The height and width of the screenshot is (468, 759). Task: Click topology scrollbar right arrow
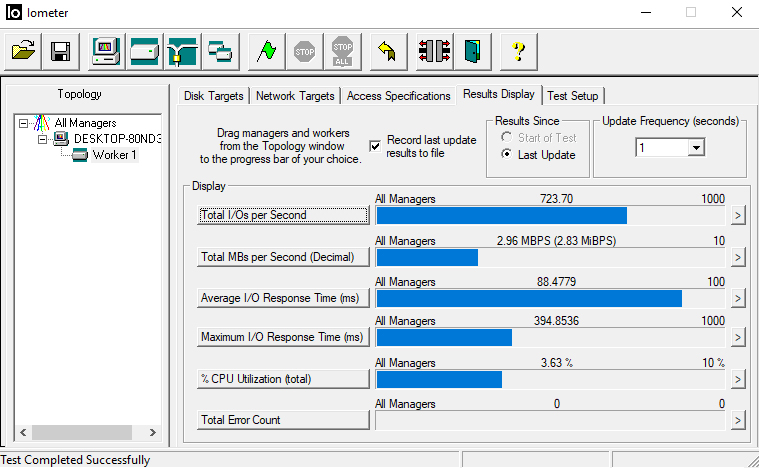coord(153,432)
